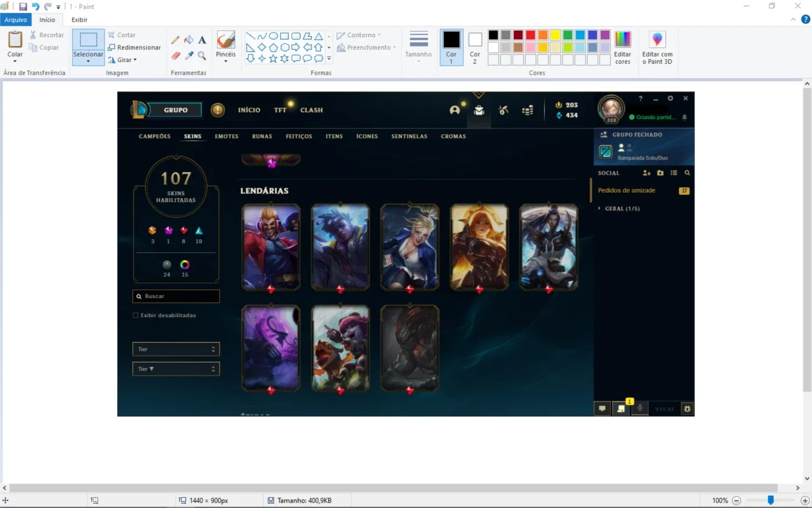
Task: Click the Redo arrow icon
Action: 48,6
